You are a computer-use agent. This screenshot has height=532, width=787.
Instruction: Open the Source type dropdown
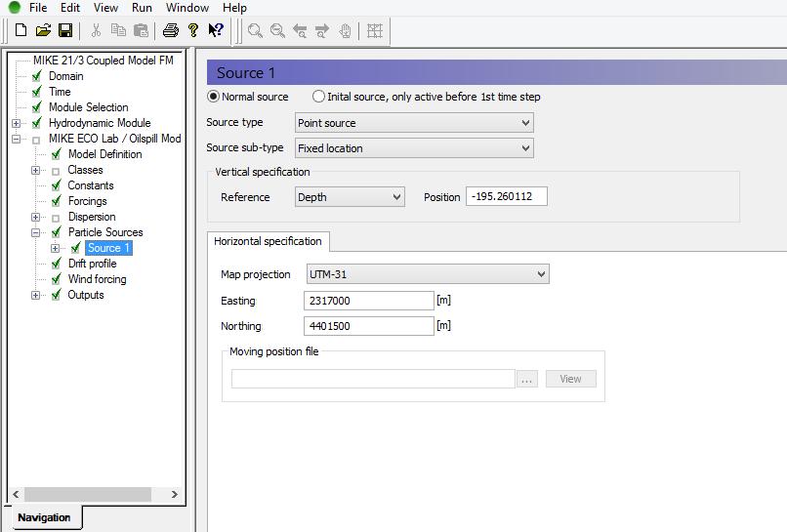[414, 123]
